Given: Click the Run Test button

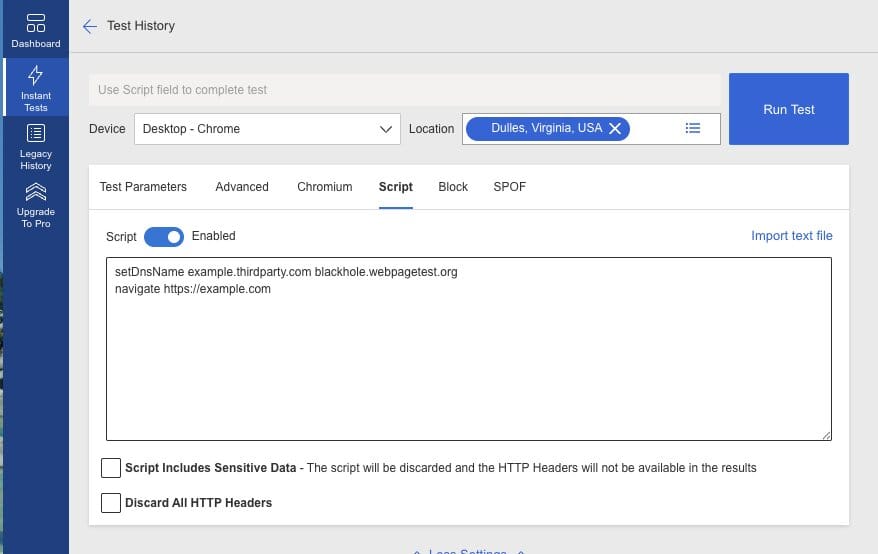Looking at the screenshot, I should (788, 109).
